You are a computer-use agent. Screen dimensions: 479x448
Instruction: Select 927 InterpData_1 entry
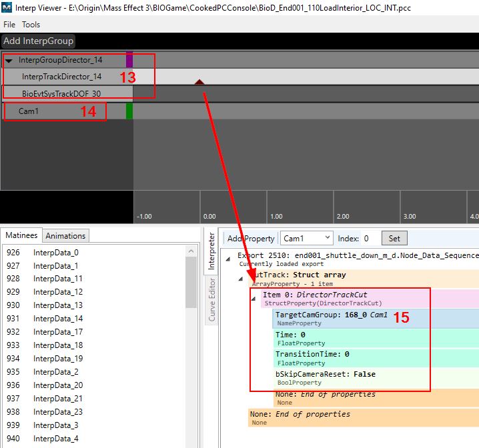tap(93, 266)
